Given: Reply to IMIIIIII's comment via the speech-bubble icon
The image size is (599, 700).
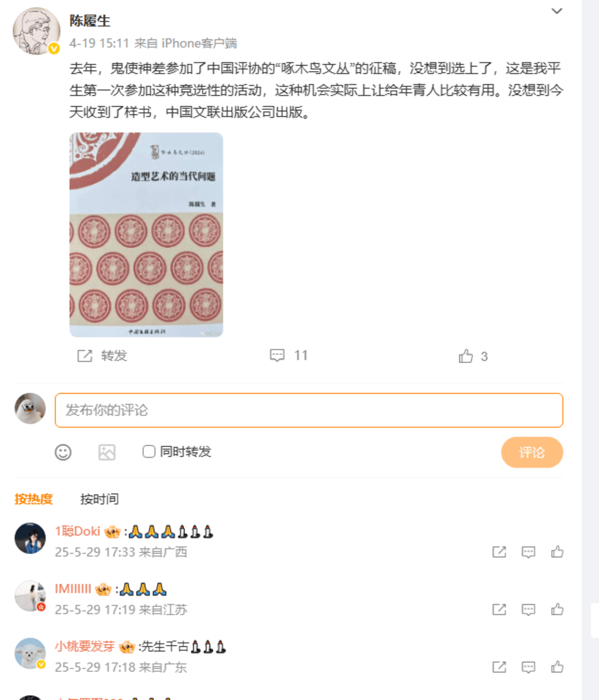Looking at the screenshot, I should pos(529,610).
